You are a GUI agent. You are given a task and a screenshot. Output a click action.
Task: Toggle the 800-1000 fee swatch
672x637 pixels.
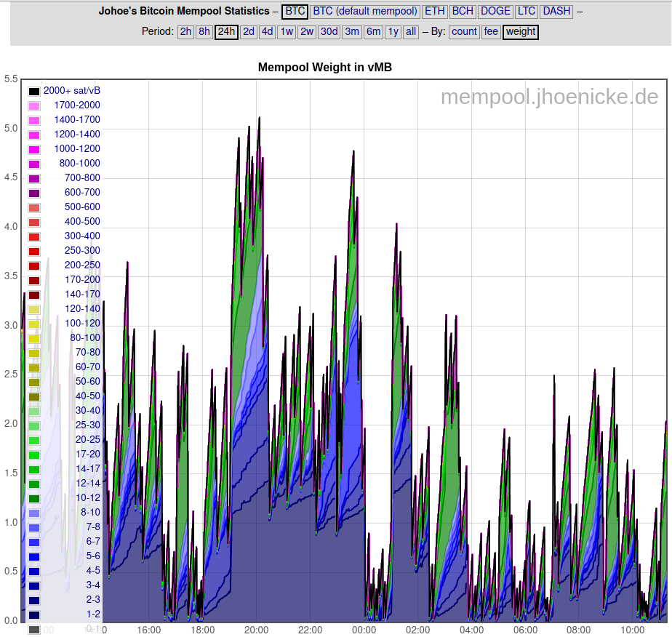tap(34, 164)
